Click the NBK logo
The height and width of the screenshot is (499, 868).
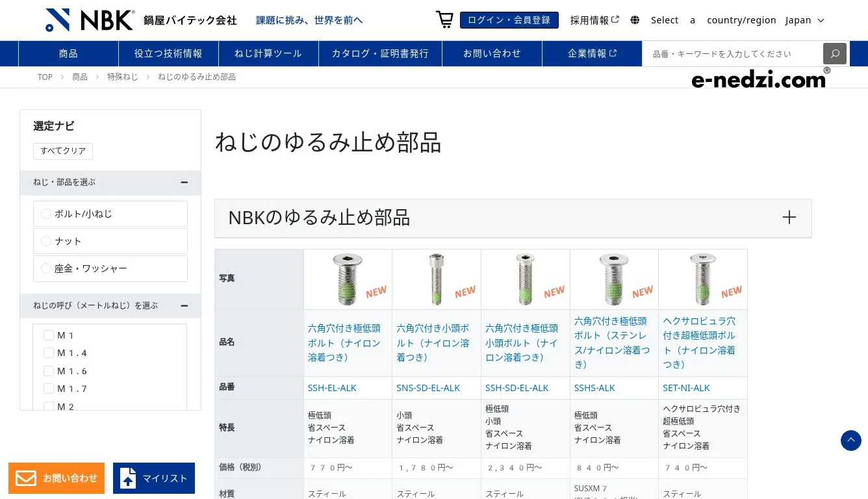[90, 19]
